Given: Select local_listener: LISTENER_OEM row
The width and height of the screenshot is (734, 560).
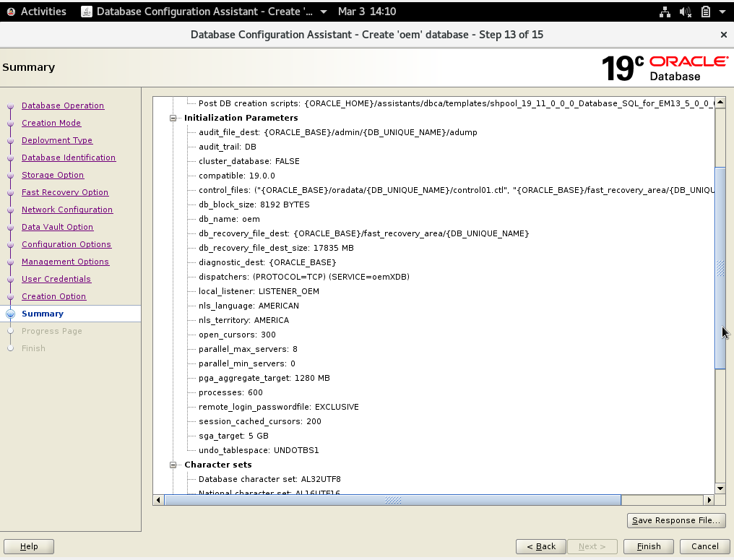Looking at the screenshot, I should tap(259, 292).
